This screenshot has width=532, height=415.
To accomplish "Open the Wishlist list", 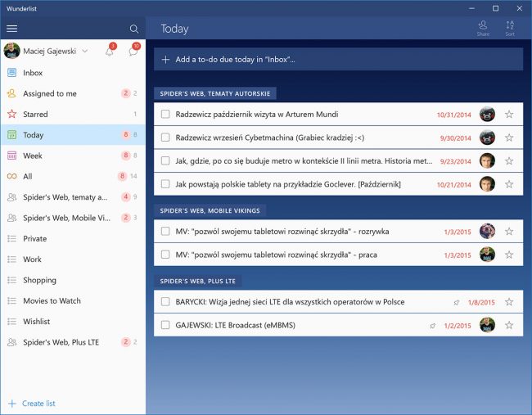I will point(73,322).
